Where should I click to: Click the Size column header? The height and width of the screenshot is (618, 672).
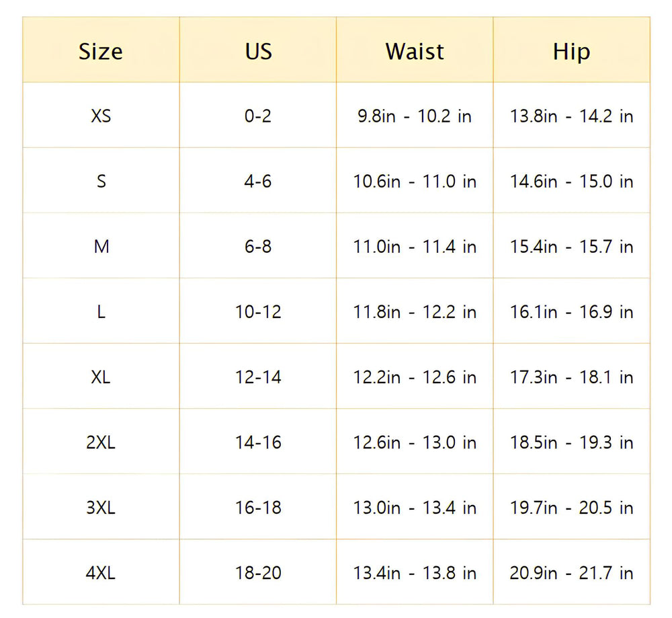coord(101,52)
